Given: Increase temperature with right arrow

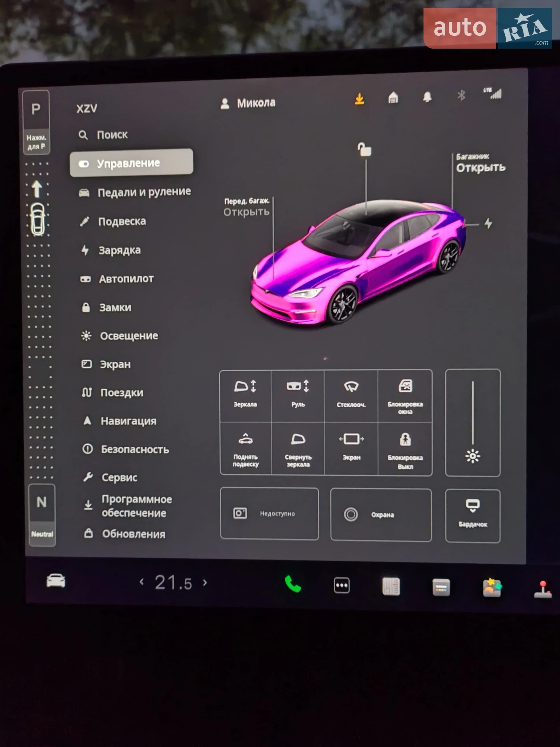Looking at the screenshot, I should pos(205,582).
